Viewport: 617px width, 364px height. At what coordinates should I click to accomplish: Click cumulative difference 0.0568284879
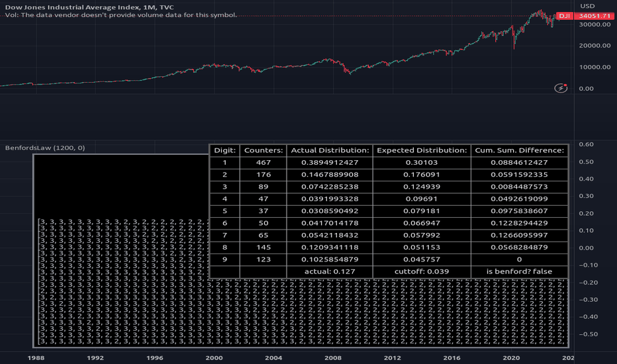520,248
